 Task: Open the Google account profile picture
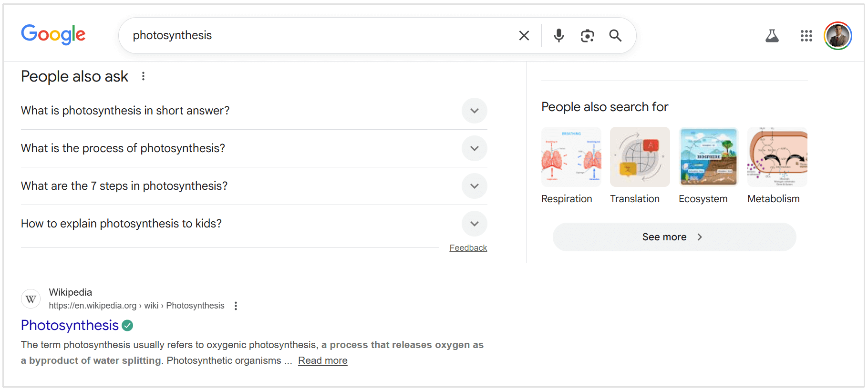[837, 36]
